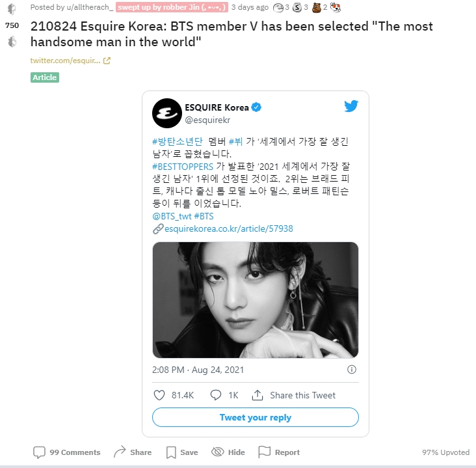Image resolution: width=476 pixels, height=468 pixels.
Task: Click the bear award icon
Action: (x=316, y=8)
